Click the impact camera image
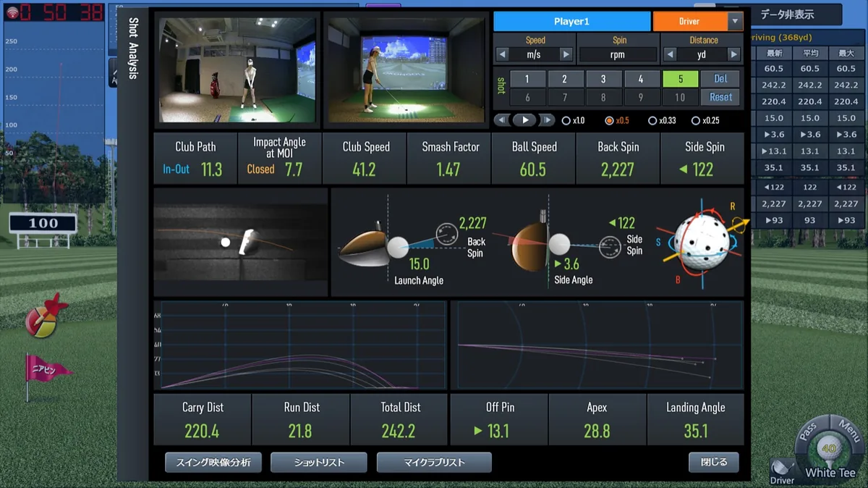868x488 pixels. 240,242
